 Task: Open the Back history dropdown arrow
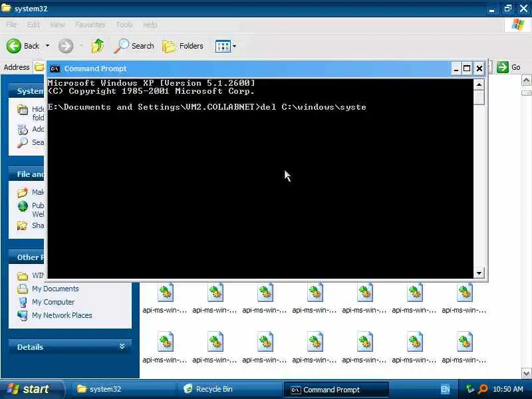(47, 45)
